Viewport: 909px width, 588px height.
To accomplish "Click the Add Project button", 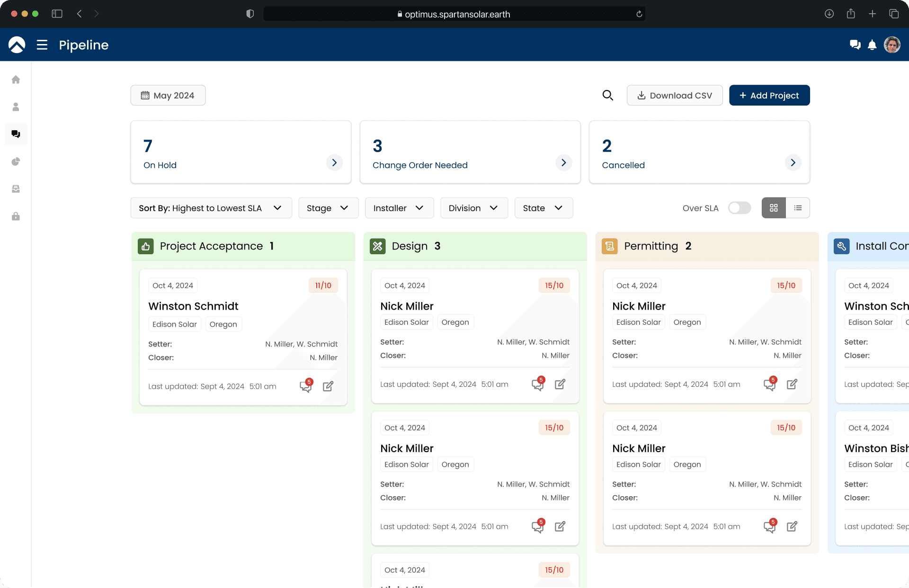I will click(769, 95).
